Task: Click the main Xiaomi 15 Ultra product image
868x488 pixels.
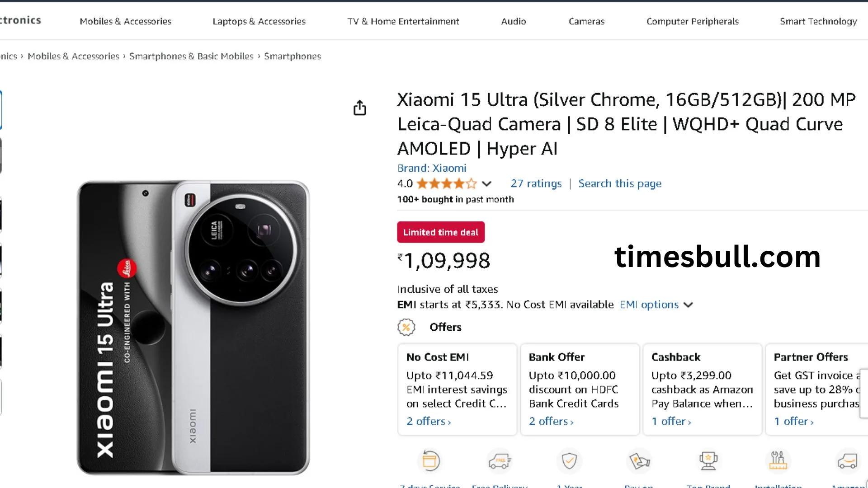Action: [x=193, y=328]
